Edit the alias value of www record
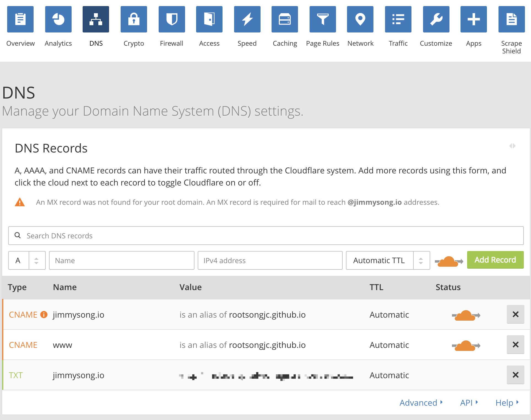 coord(243,345)
